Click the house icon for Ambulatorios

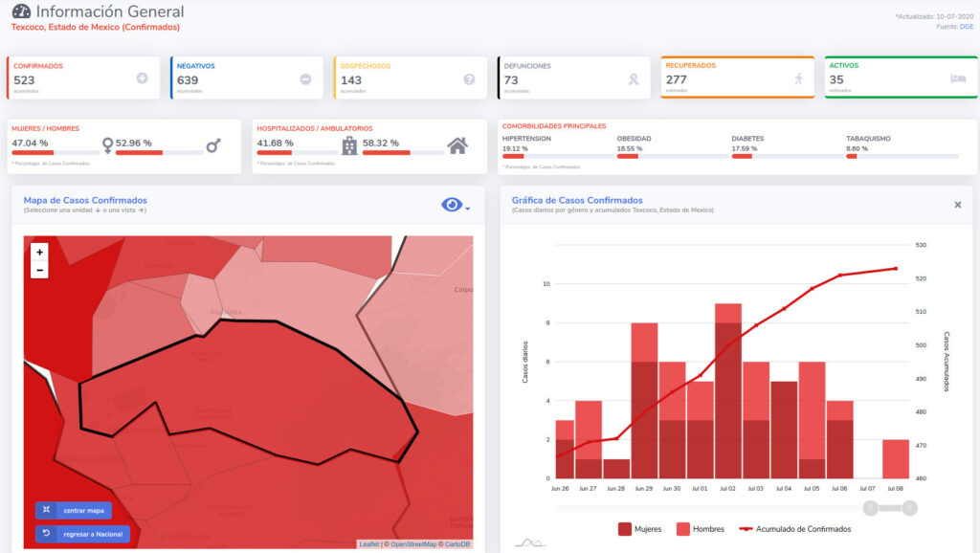(x=457, y=145)
